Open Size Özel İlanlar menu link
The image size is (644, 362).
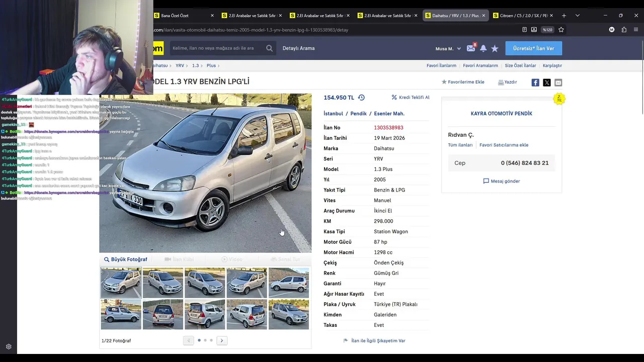tap(520, 65)
